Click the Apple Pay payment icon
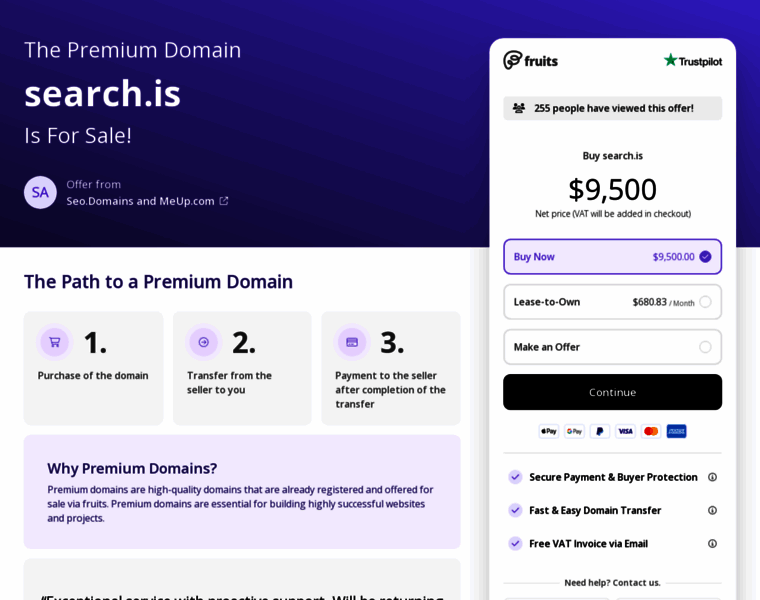This screenshot has width=760, height=600. (548, 431)
